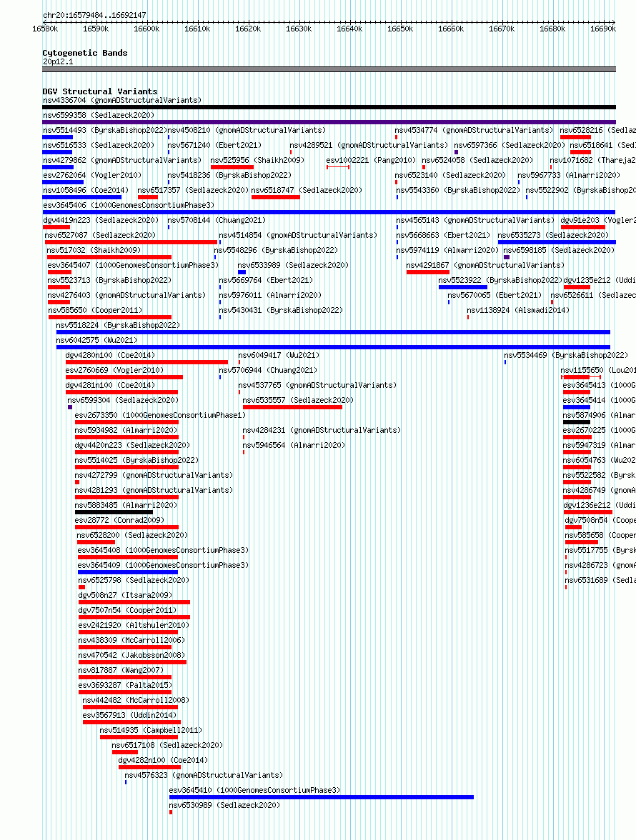Click nsv514935 (Campbell2011) label

[x=151, y=730]
